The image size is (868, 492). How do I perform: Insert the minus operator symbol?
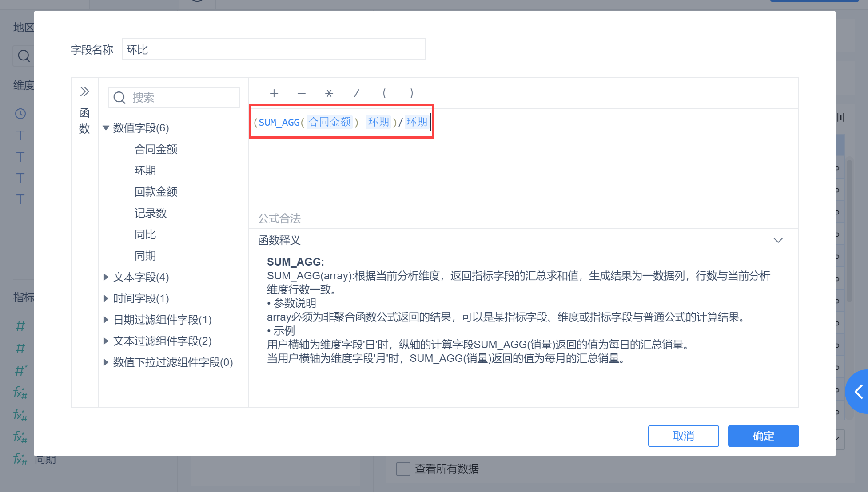pyautogui.click(x=301, y=93)
